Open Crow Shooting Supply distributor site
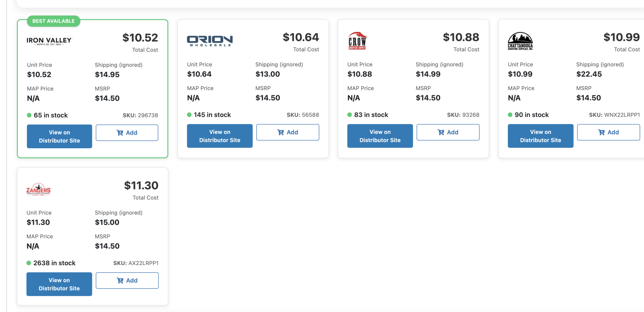Screen dimensions: 644x312 (380, 136)
